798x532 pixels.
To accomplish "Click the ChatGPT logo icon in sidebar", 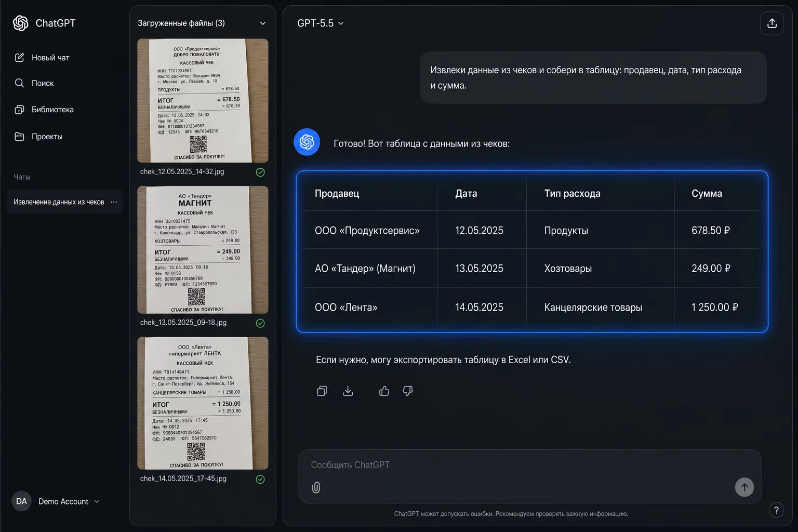I will (x=20, y=23).
